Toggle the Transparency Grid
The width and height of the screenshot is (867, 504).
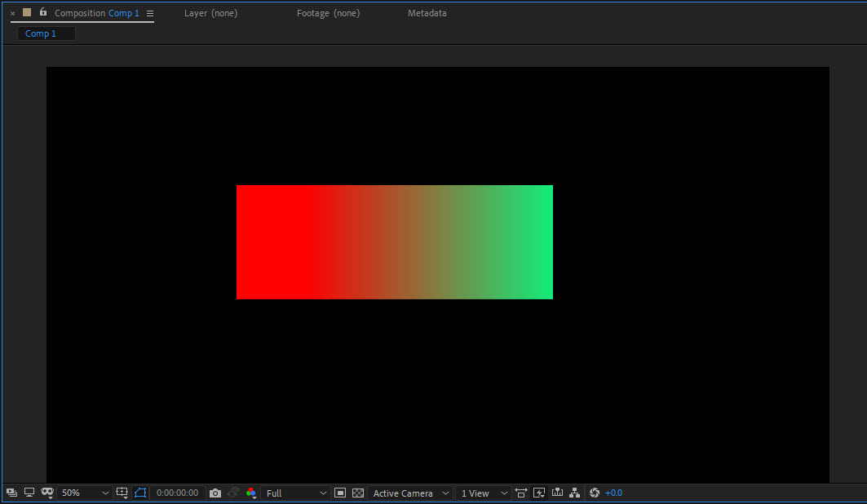pos(357,493)
